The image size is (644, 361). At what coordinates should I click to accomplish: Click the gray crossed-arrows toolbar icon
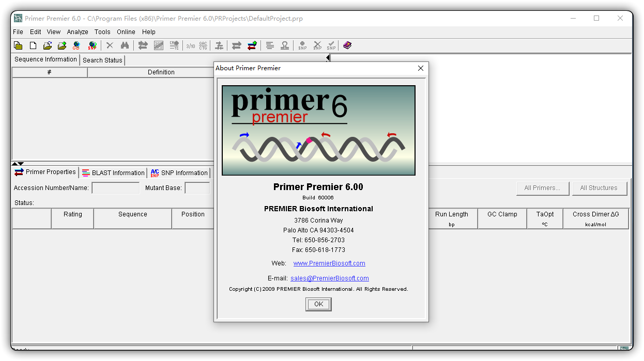click(x=219, y=45)
